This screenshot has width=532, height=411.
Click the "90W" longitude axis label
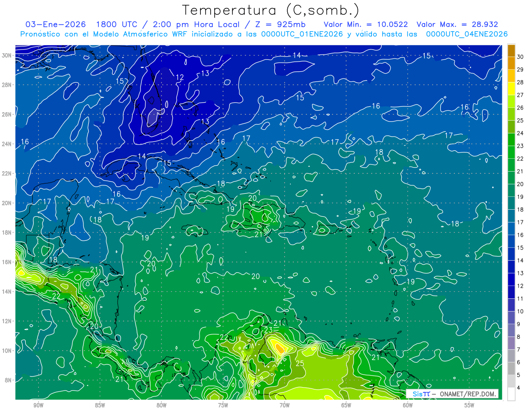(38, 406)
